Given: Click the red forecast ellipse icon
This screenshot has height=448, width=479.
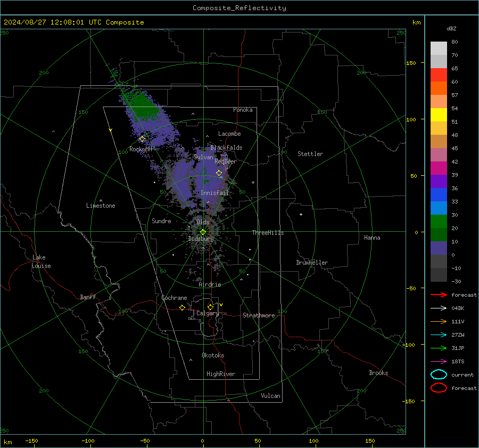Looking at the screenshot, I should [x=439, y=388].
